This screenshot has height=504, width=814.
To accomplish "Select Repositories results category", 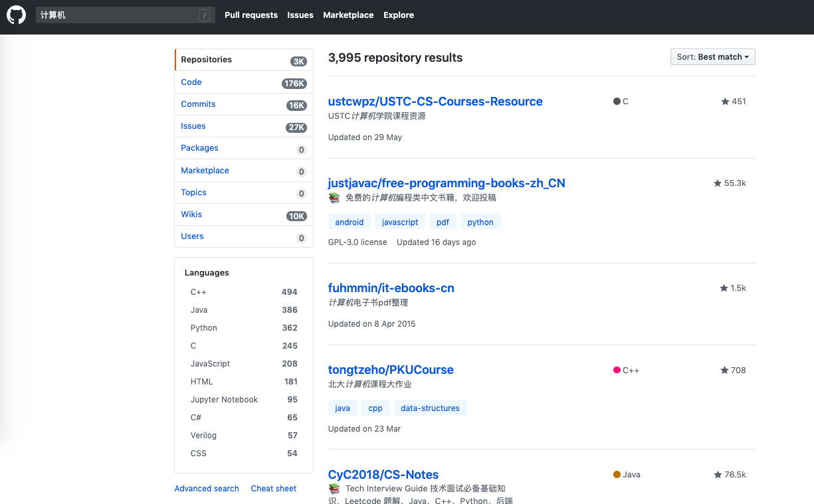I will (x=244, y=60).
